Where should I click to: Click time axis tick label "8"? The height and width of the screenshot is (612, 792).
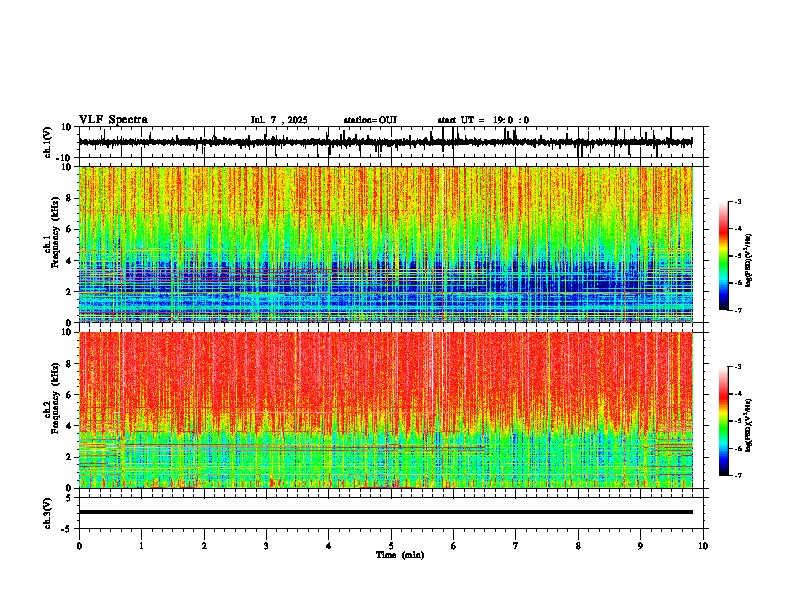coord(578,546)
